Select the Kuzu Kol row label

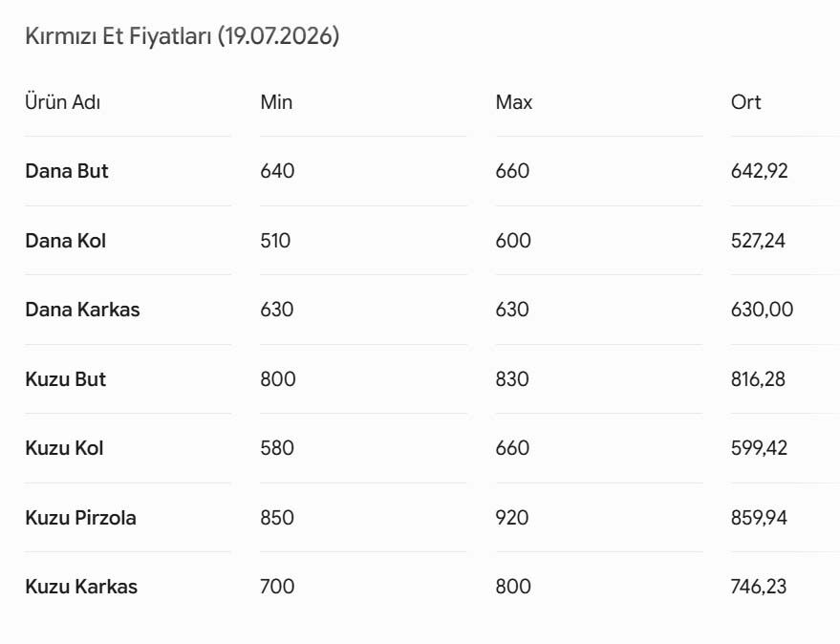click(64, 448)
